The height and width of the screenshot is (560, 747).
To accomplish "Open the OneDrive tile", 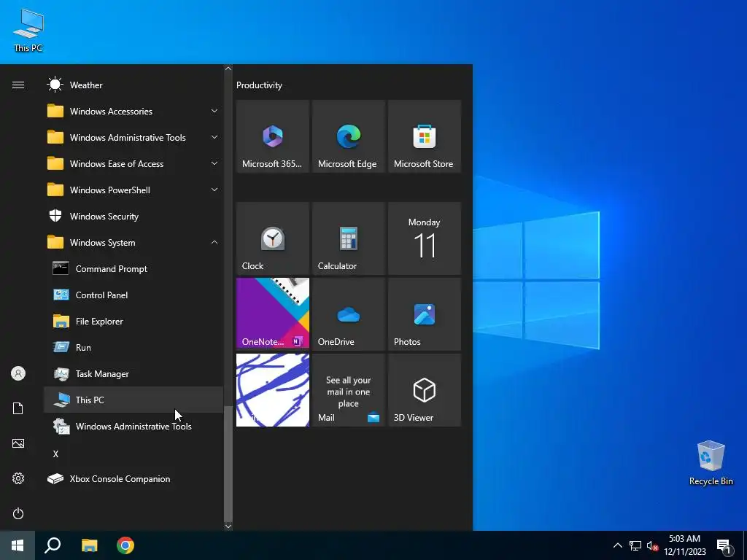I will [348, 314].
